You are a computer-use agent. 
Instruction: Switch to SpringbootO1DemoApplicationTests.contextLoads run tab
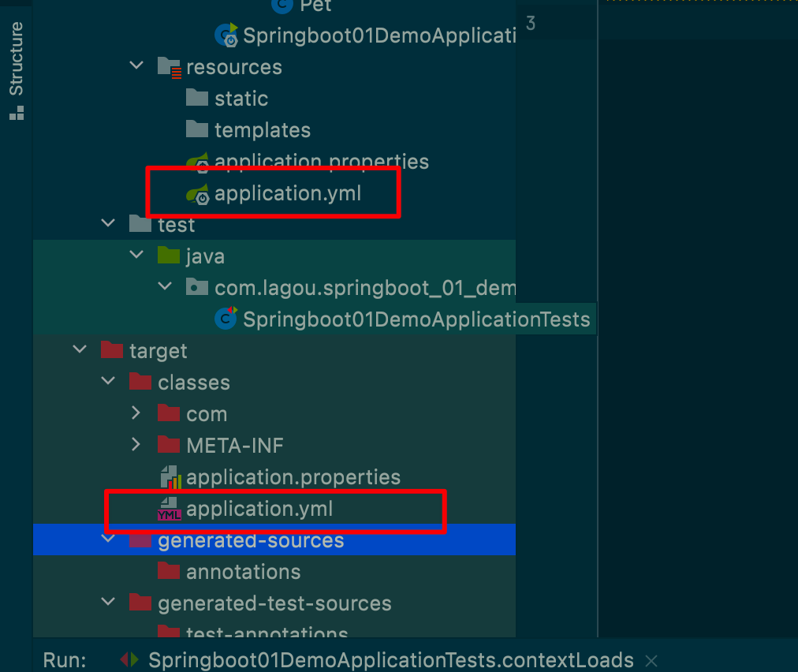coord(391,660)
